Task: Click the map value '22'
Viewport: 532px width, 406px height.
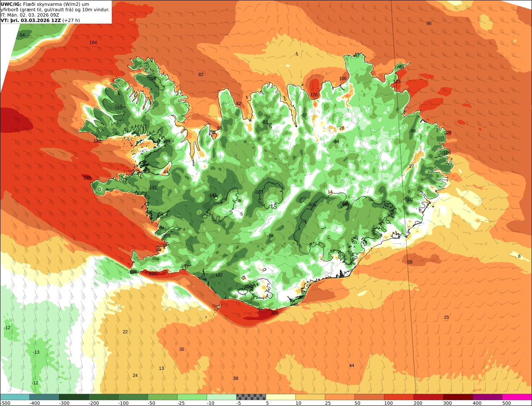Action: [125, 332]
